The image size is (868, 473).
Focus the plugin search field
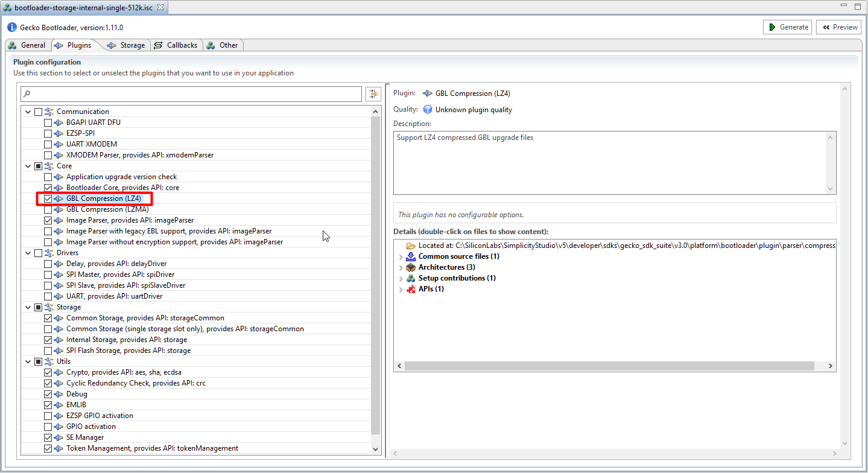(191, 94)
